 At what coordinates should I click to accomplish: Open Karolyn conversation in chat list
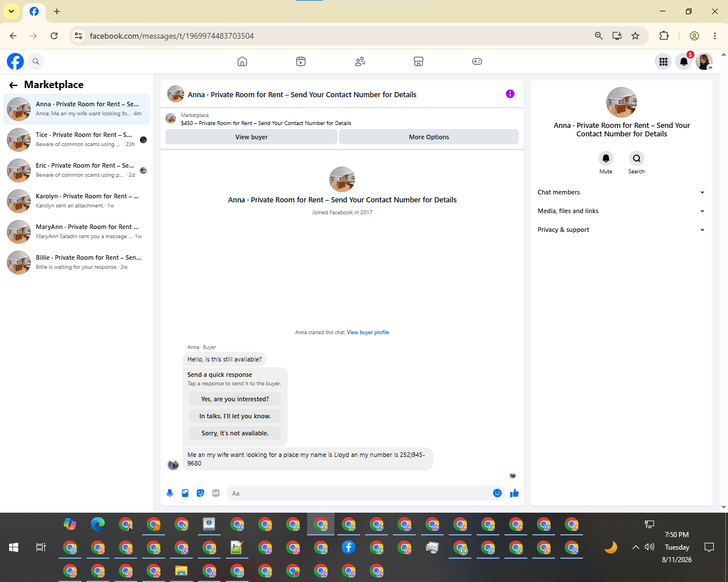[x=77, y=201]
